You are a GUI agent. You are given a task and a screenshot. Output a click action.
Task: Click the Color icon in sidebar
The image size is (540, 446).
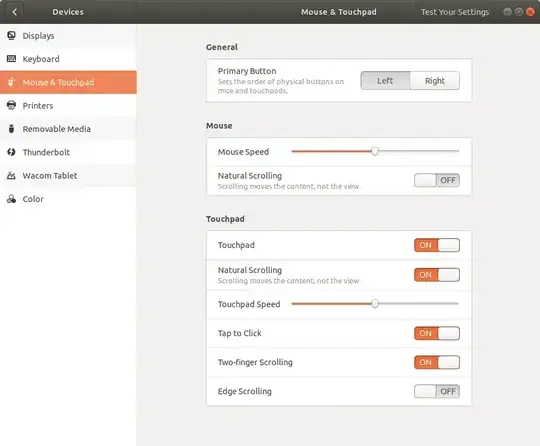pos(11,199)
